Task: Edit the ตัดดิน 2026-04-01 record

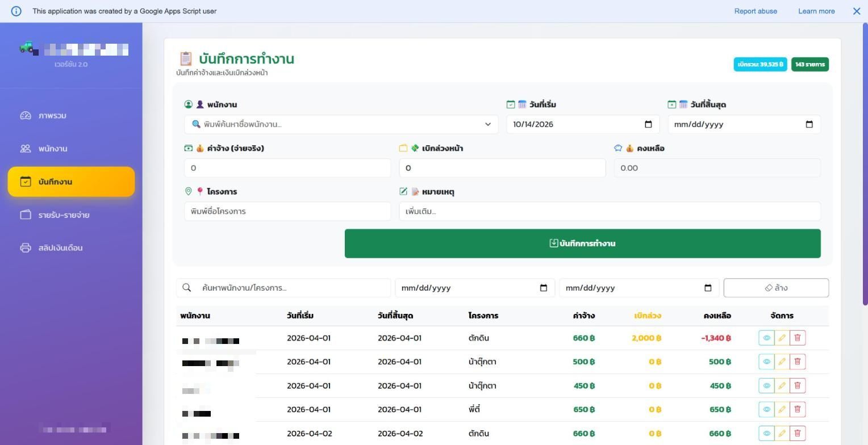Action: pos(782,338)
